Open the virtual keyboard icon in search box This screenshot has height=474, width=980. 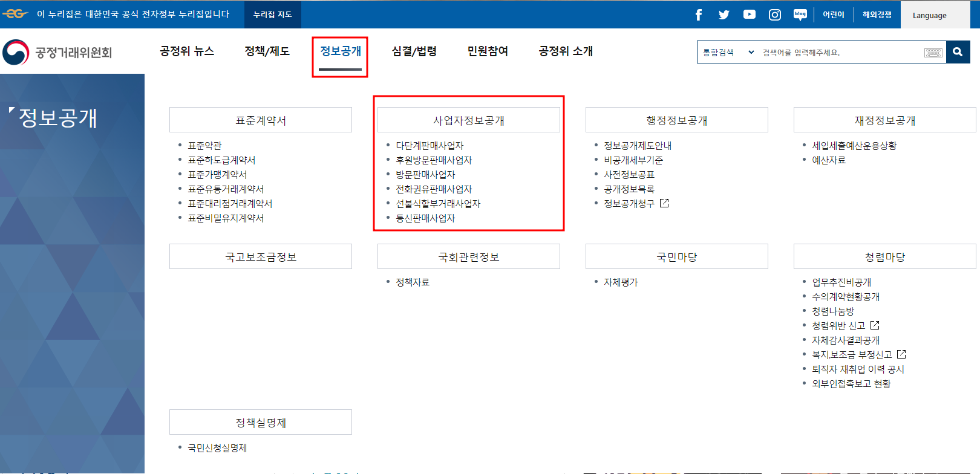click(933, 53)
